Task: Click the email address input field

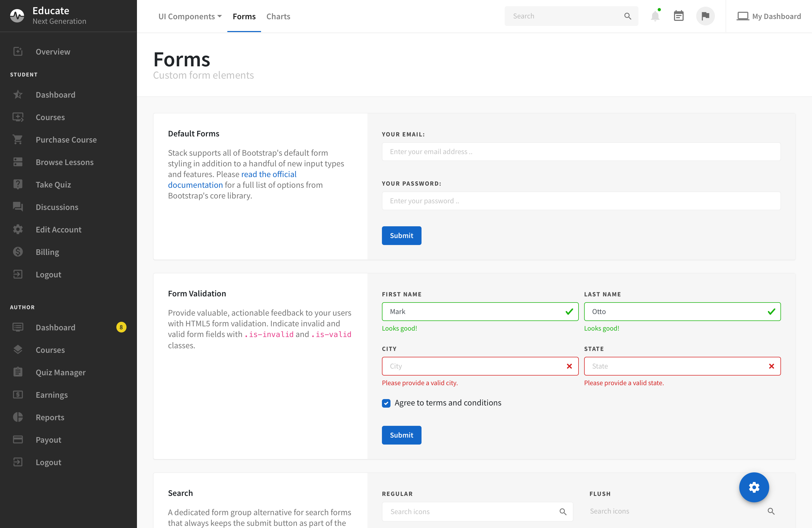Action: (581, 152)
